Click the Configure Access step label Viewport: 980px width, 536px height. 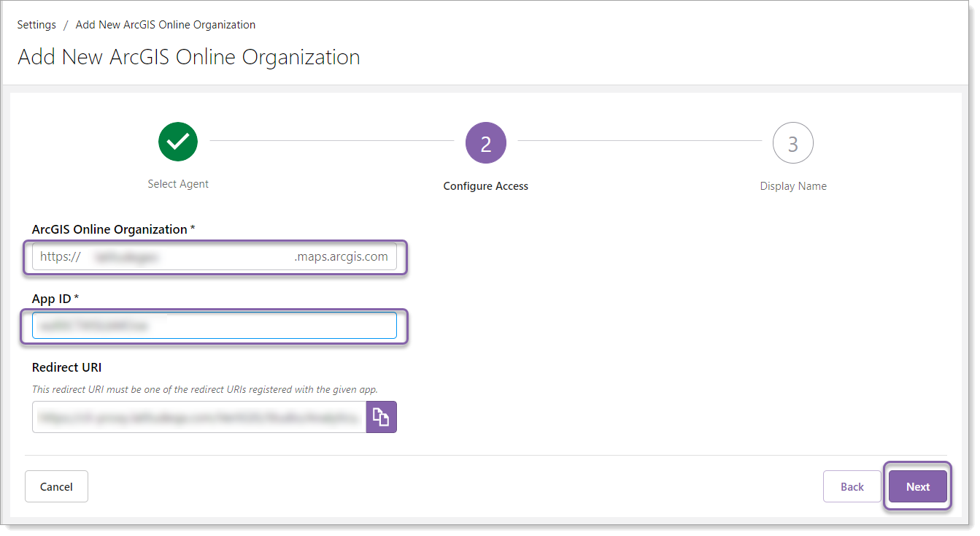[x=485, y=185]
